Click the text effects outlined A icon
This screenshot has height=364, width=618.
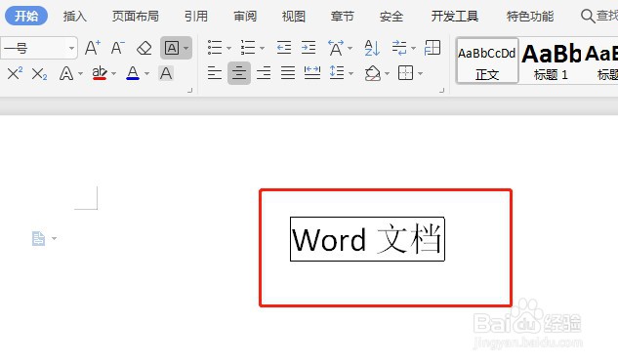click(x=66, y=73)
